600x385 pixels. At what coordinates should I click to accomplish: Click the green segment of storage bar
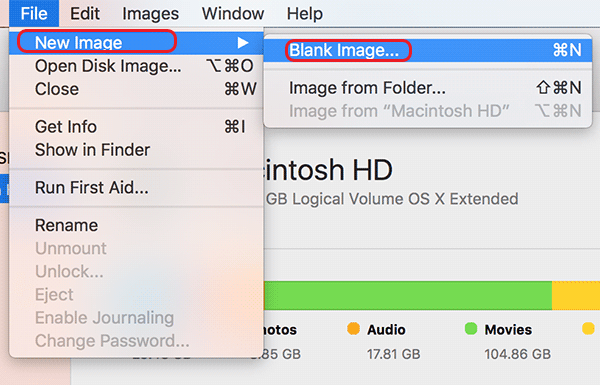pyautogui.click(x=408, y=295)
